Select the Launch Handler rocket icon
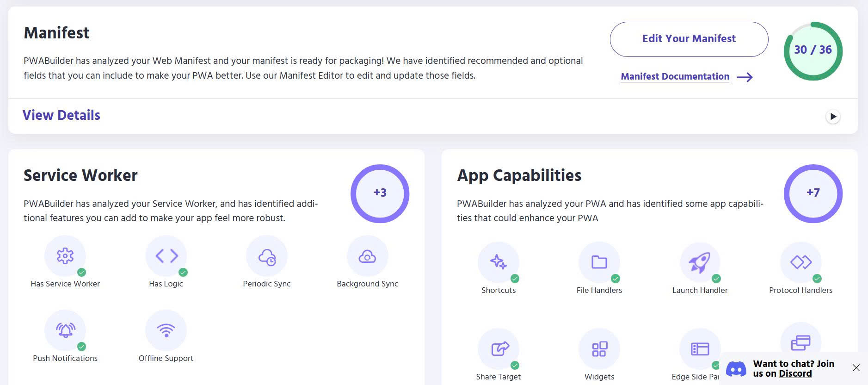The height and width of the screenshot is (385, 868). pyautogui.click(x=700, y=262)
